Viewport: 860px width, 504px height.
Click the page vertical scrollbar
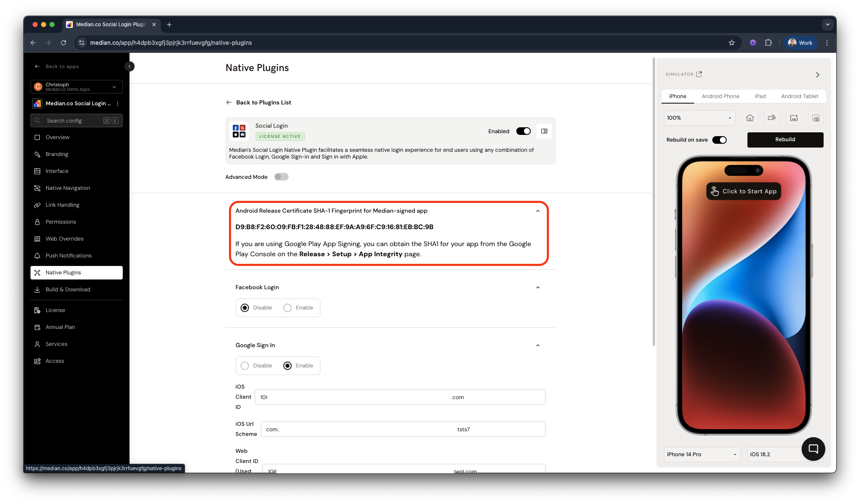654,202
